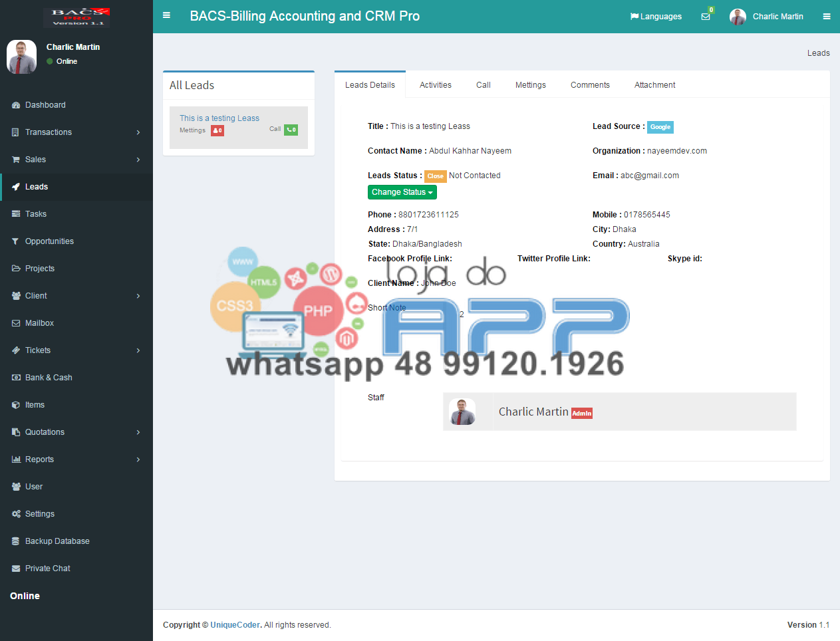Switch to the Activities tab
The height and width of the screenshot is (641, 840).
[436, 85]
